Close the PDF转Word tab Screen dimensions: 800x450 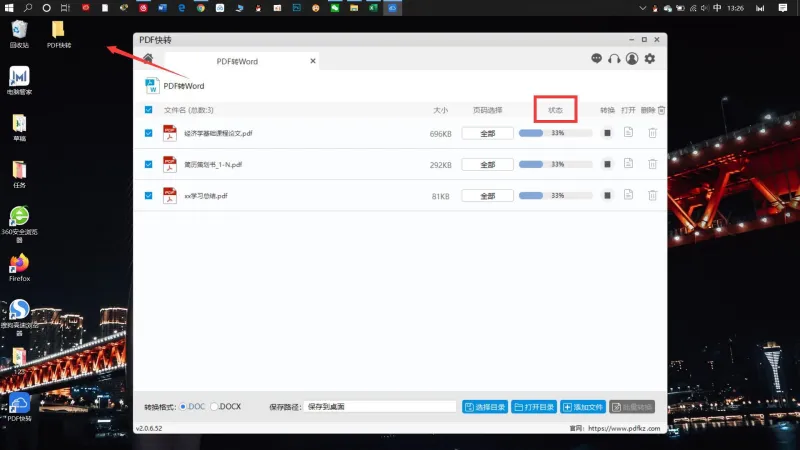[313, 61]
